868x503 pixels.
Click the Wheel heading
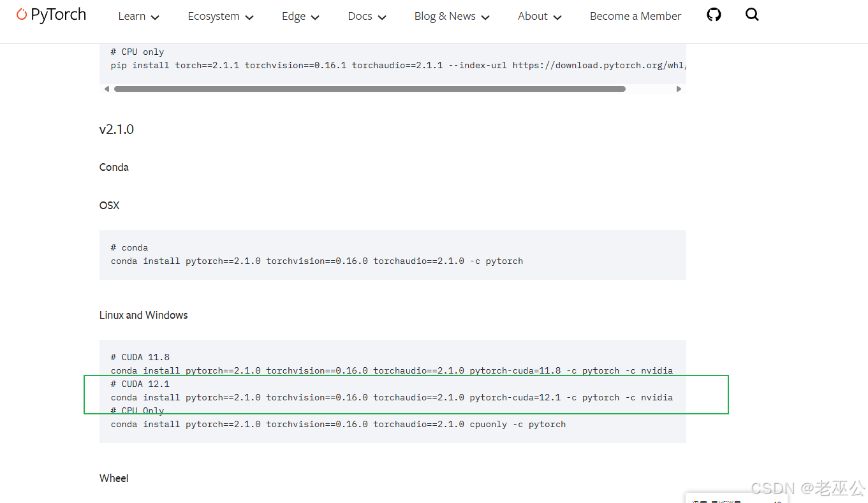(x=114, y=478)
